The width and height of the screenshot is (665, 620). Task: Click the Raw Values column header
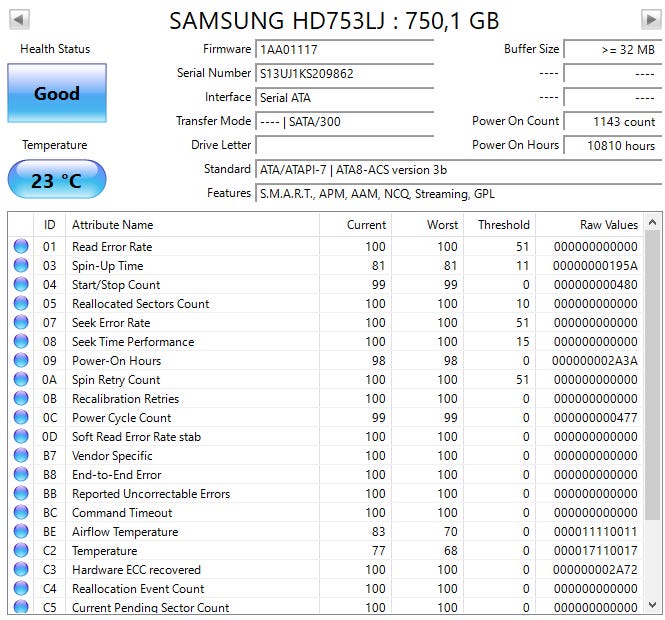tap(590, 224)
